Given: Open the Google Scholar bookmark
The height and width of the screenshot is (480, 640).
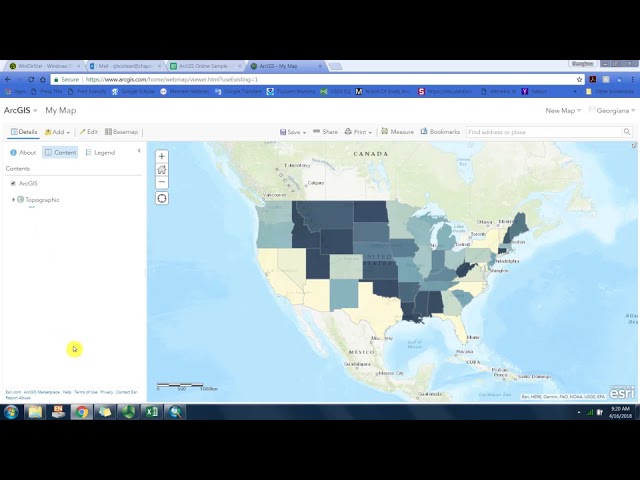Looking at the screenshot, I should pos(133,91).
